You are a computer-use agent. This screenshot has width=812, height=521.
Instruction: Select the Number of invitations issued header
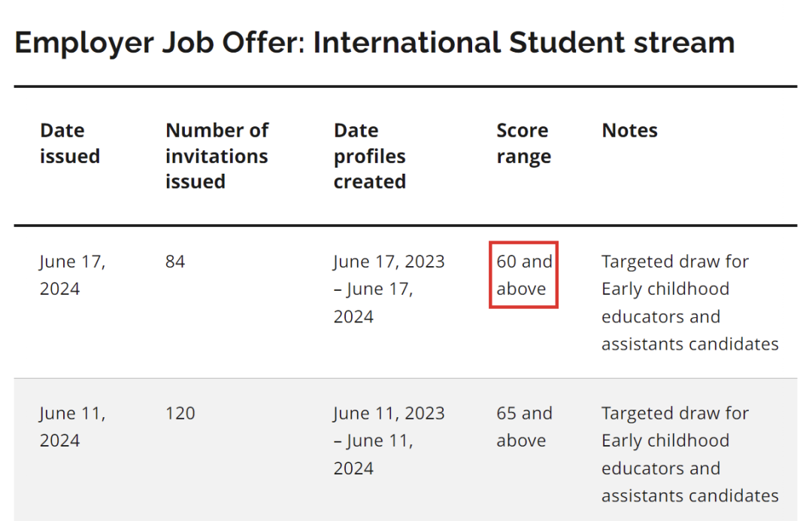point(217,156)
